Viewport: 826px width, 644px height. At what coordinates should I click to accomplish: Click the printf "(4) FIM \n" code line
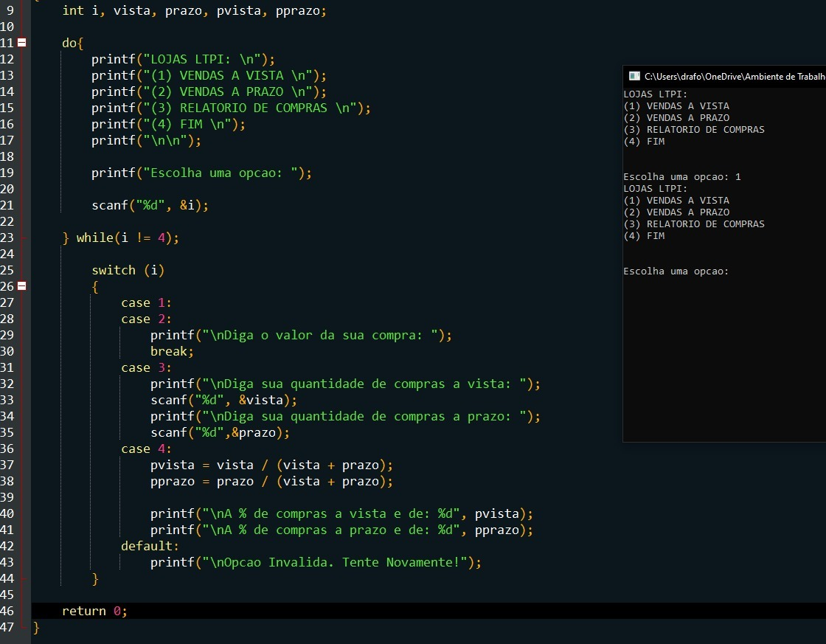coord(168,125)
